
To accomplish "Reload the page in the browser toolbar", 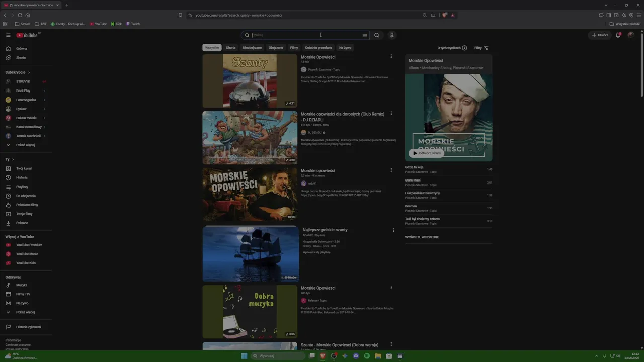I will point(20,15).
